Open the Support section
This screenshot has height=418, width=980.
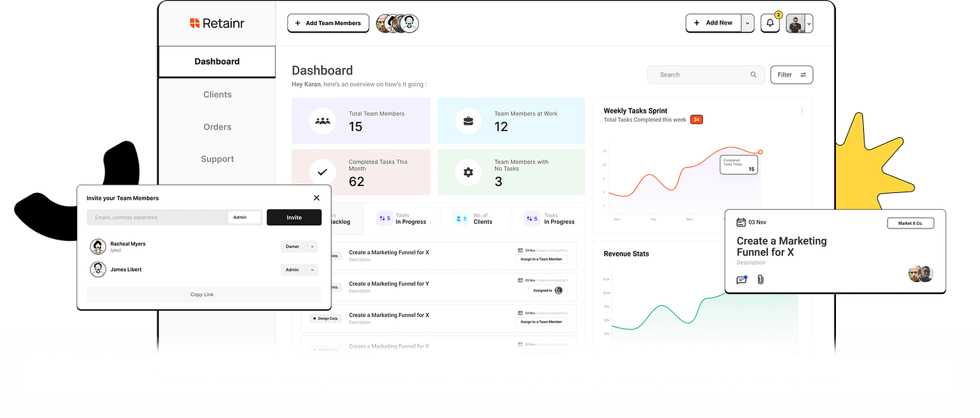(x=217, y=159)
